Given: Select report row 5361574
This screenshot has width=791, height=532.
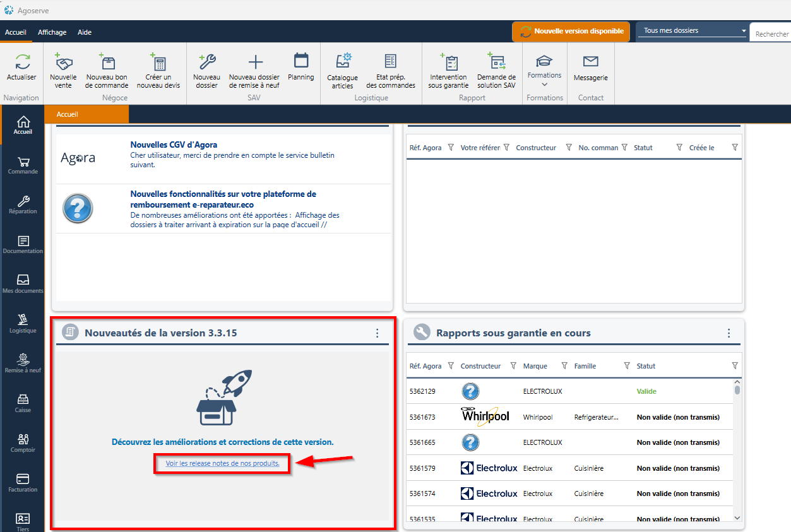Looking at the screenshot, I should tap(570, 494).
